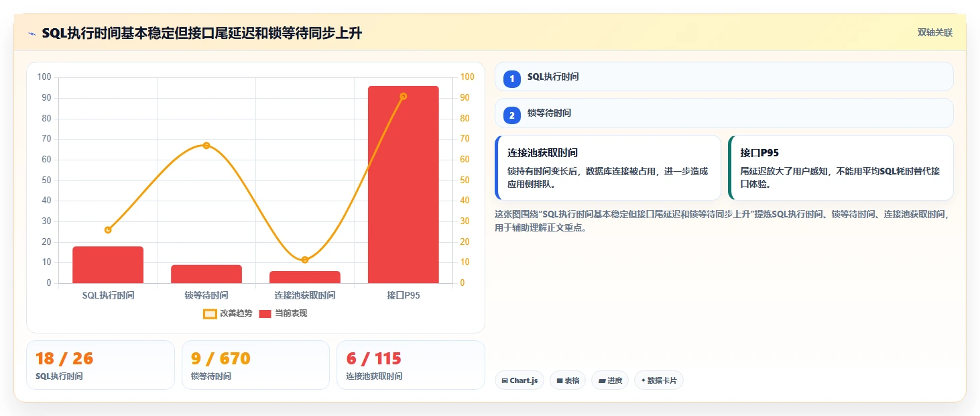Click the 6 / 115 stat card
980x416 pixels.
pos(411,365)
